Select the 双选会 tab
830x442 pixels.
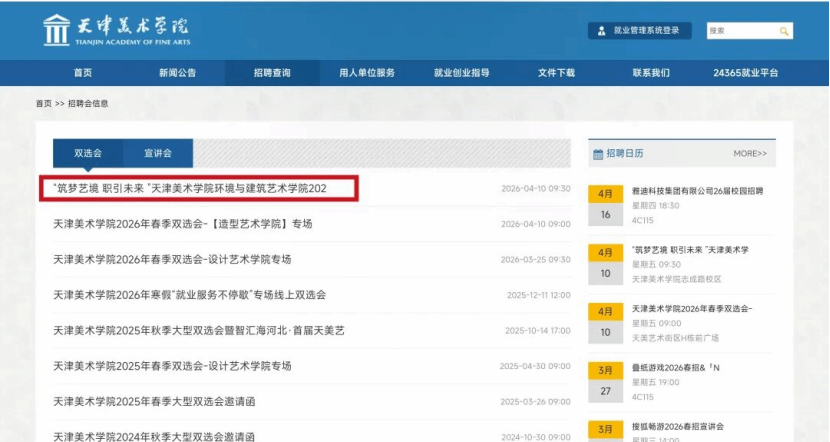tap(88, 153)
